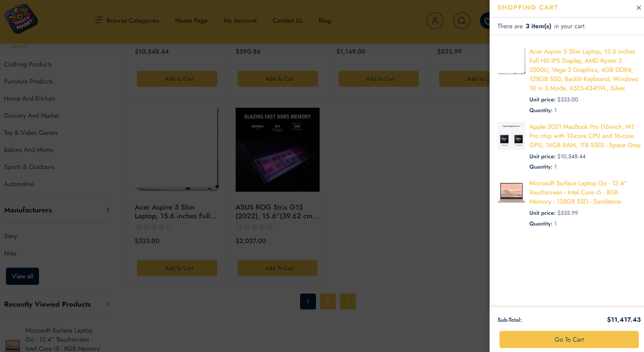Click MacBook Pro cart thumbnail

click(x=511, y=136)
